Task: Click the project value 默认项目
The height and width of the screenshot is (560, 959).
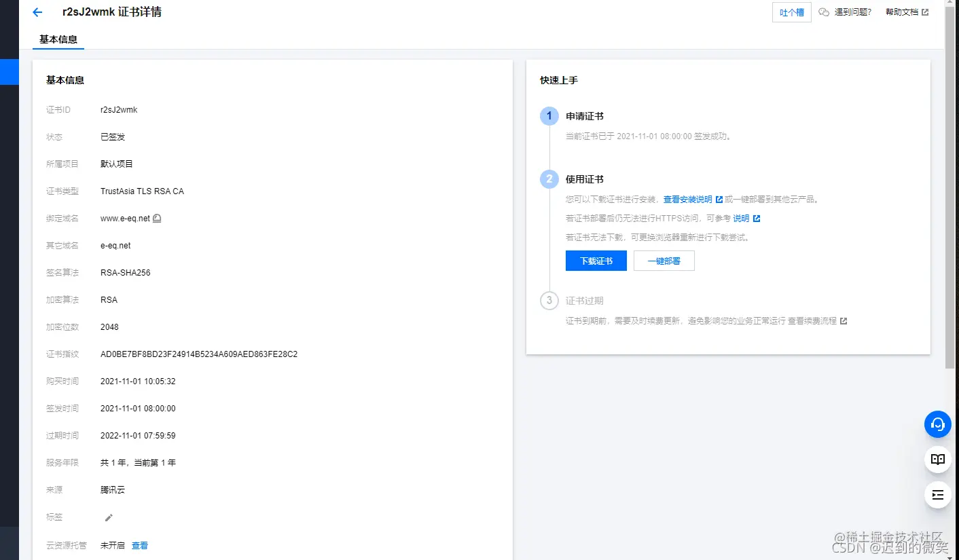Action: pyautogui.click(x=117, y=164)
